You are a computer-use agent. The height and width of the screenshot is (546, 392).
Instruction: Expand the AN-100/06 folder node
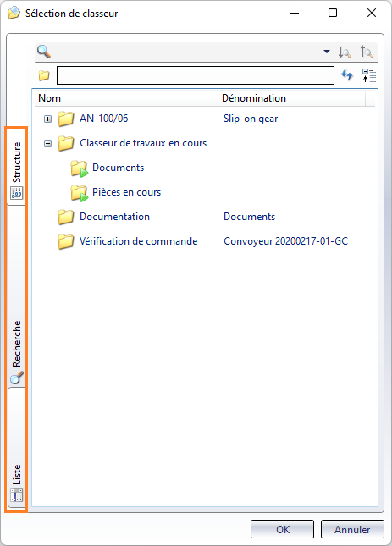coord(47,119)
